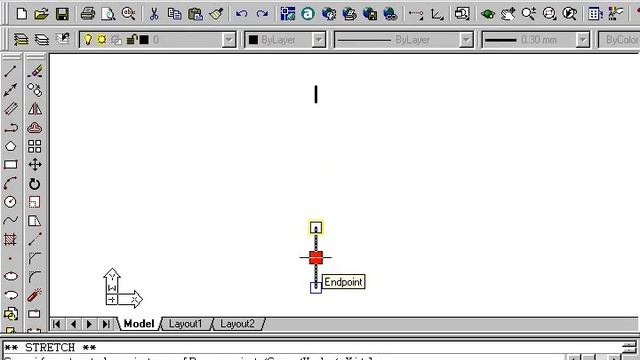Open the ByLayer linetype dropdown
The width and height of the screenshot is (640, 360).
click(466, 40)
